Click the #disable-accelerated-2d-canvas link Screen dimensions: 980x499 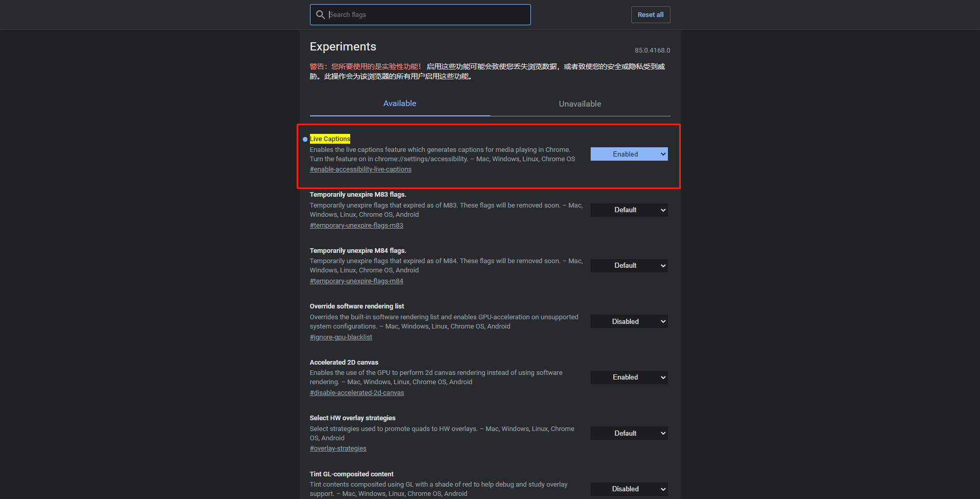coord(357,393)
